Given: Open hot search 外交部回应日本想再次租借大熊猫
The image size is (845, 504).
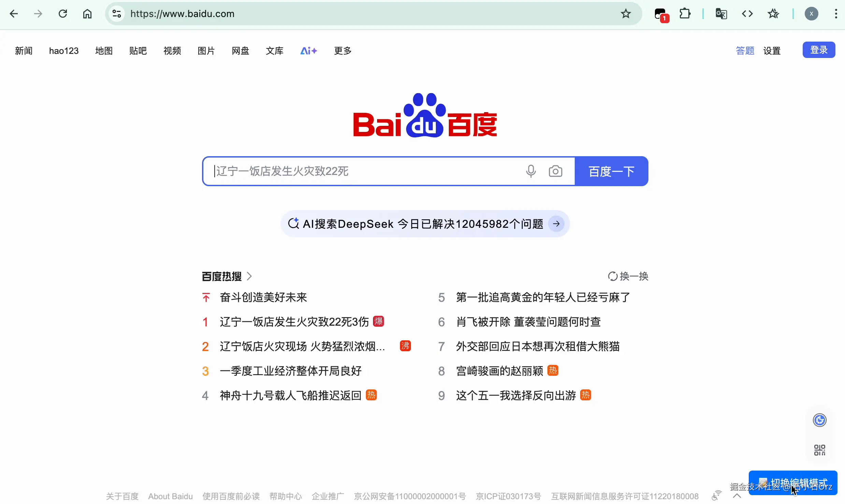Looking at the screenshot, I should coord(538,346).
